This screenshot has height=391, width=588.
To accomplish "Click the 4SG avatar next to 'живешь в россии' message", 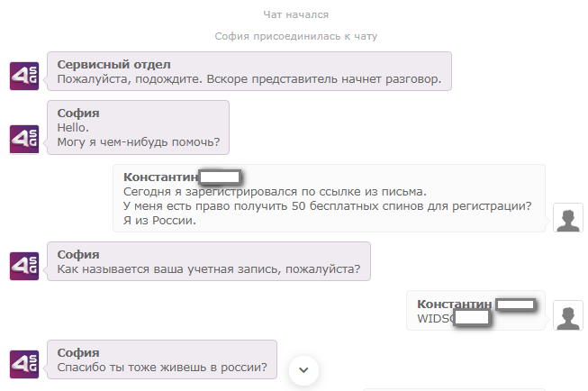I will 24,364.
